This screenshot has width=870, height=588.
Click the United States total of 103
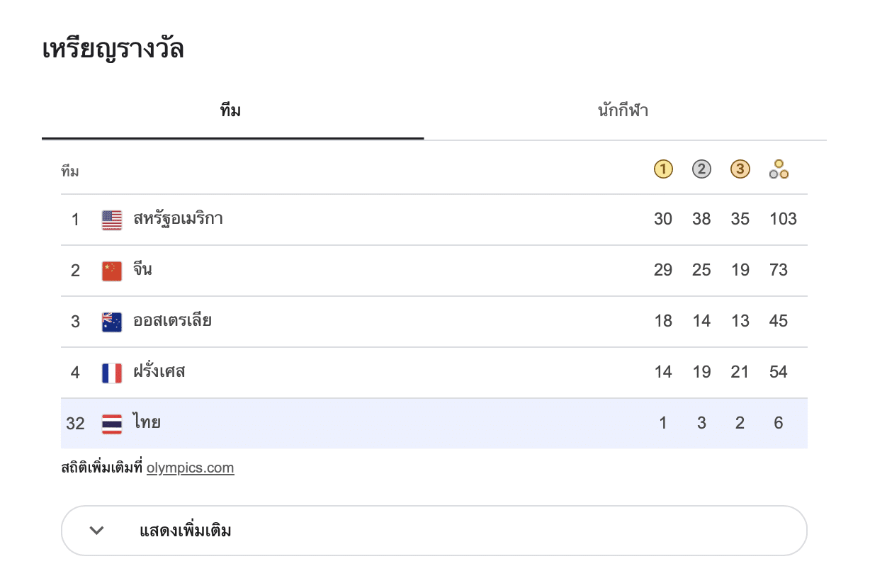pyautogui.click(x=783, y=219)
